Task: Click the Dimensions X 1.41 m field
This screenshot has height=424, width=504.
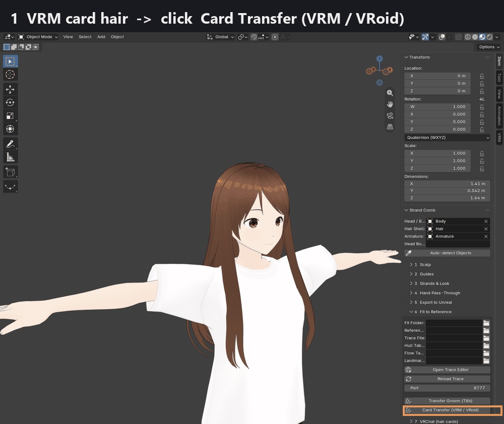Action: [447, 184]
